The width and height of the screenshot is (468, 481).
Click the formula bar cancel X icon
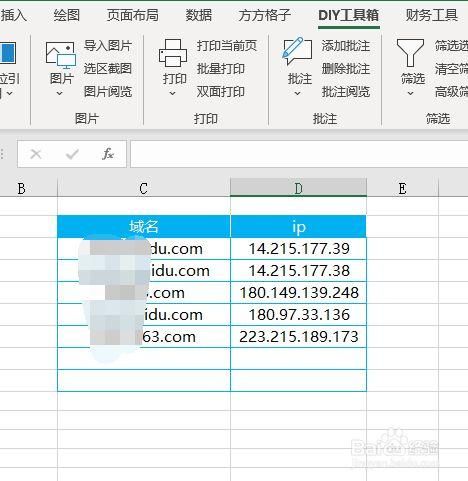pyautogui.click(x=36, y=154)
